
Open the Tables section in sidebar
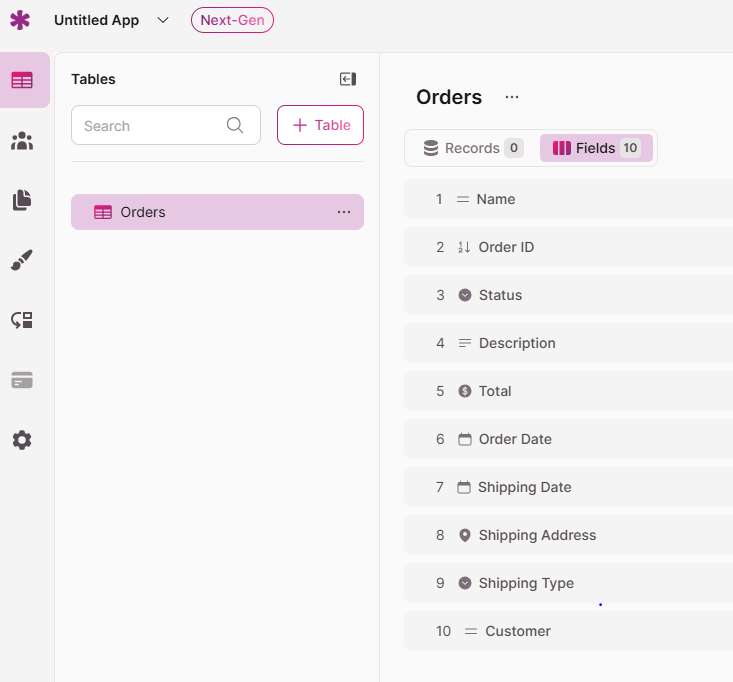pos(22,80)
